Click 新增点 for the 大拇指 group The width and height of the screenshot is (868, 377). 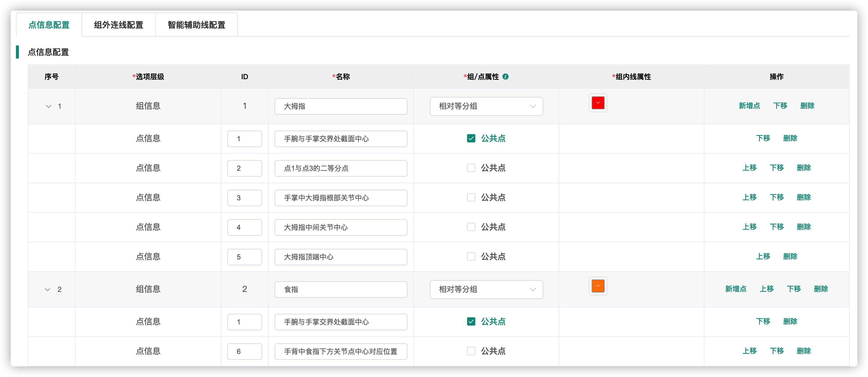pos(749,105)
